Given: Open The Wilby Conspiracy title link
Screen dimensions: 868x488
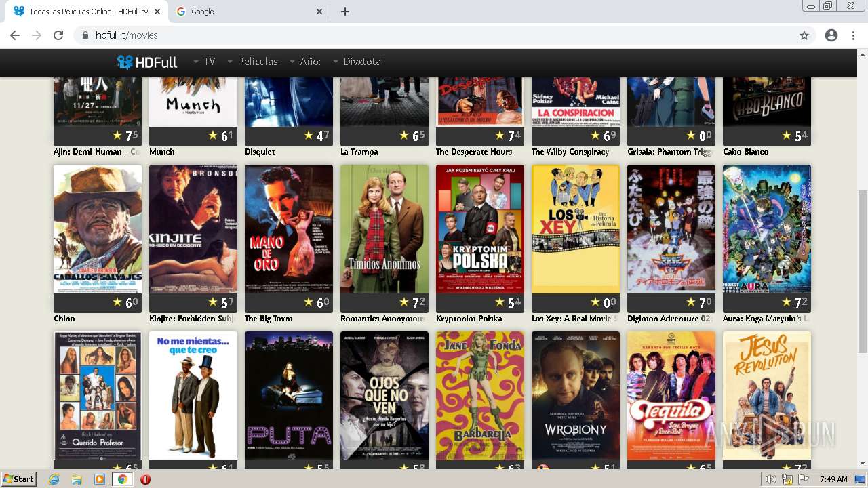Looking at the screenshot, I should (x=570, y=152).
